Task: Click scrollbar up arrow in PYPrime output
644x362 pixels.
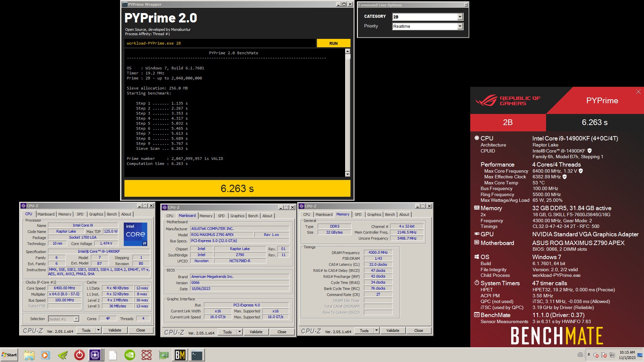Action: (x=347, y=51)
